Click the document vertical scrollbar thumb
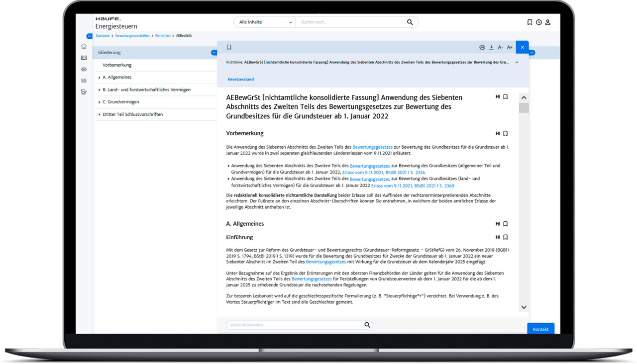Viewport: 637px width, 364px height. (x=524, y=108)
